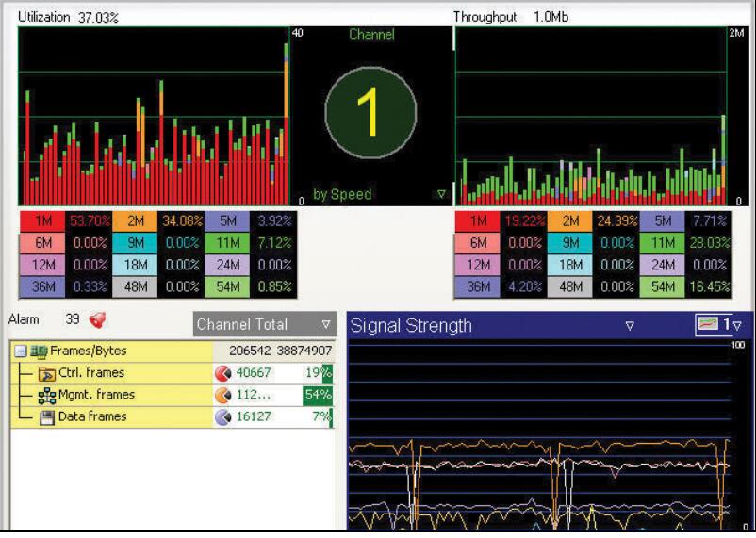Click the 54M swatch in Utilization legend
The height and width of the screenshot is (538, 756).
[x=227, y=286]
